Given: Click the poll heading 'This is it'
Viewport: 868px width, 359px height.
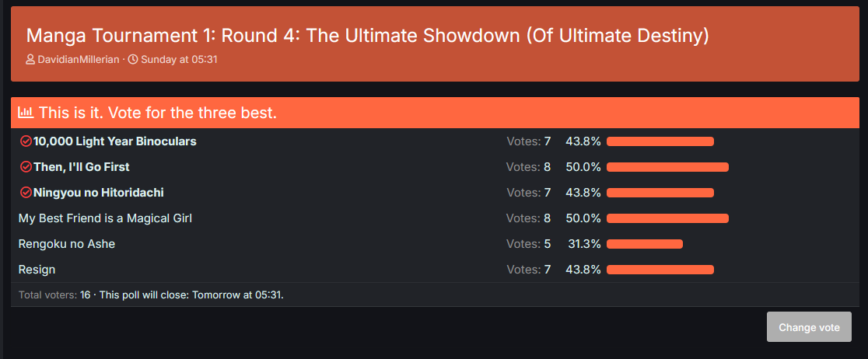Looking at the screenshot, I should pyautogui.click(x=158, y=113).
